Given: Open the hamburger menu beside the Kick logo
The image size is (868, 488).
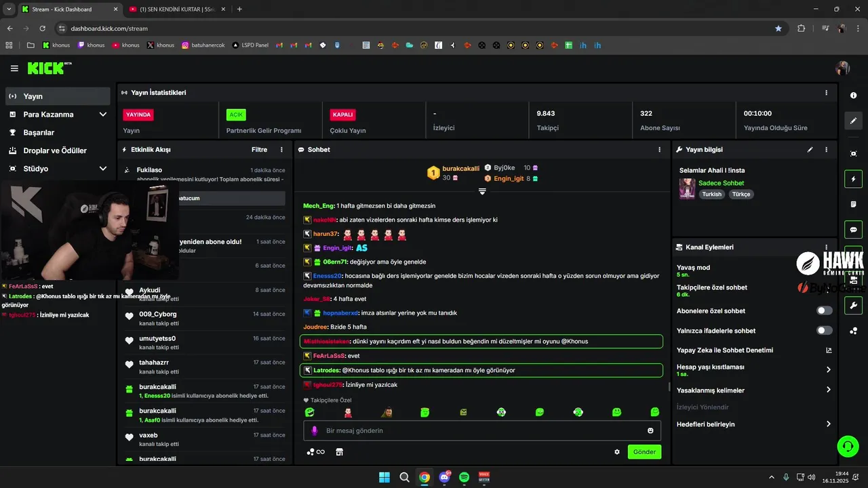Looking at the screenshot, I should tap(14, 68).
